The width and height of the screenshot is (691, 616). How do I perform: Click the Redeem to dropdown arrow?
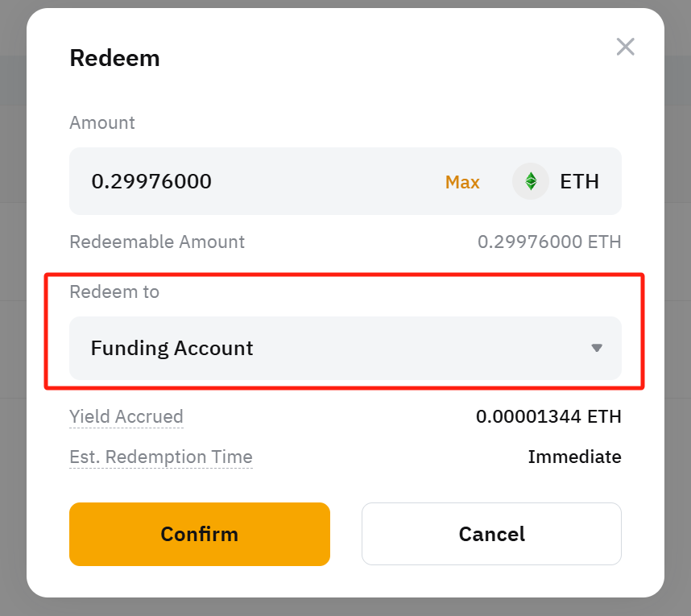597,348
